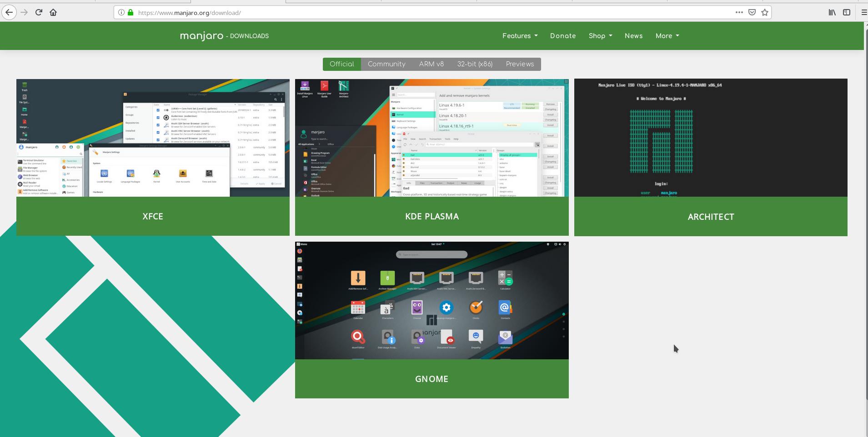
Task: Open the XFCE desktop screenshot thumbnail
Action: click(x=153, y=138)
